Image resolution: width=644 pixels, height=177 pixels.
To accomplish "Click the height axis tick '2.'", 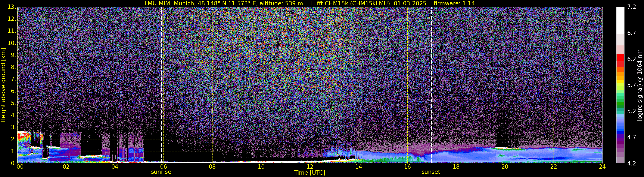I will [x=13, y=139].
